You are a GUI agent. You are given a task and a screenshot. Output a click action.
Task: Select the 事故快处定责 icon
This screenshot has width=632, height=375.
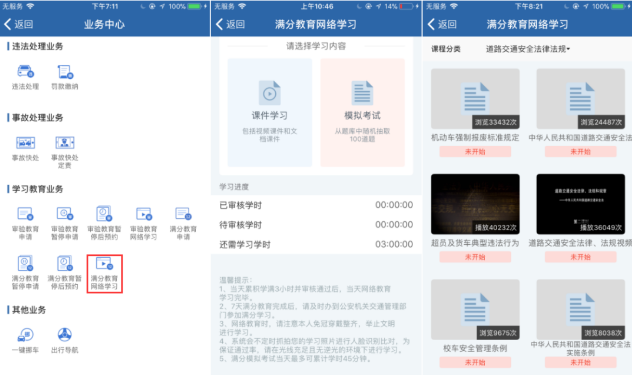click(x=64, y=152)
